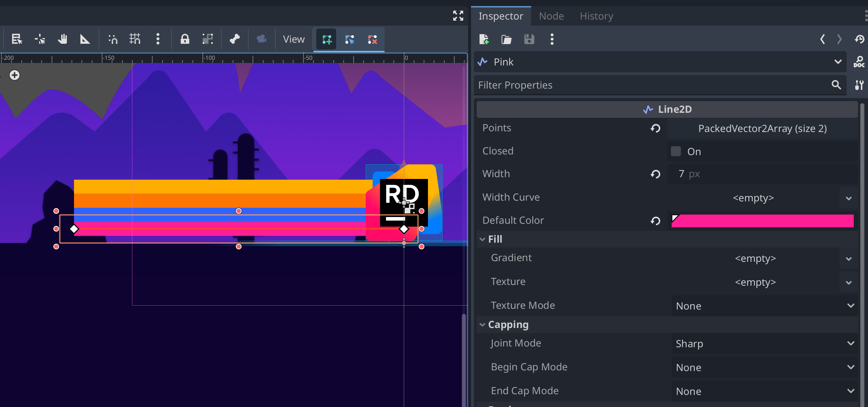868x407 pixels.
Task: Toggle the smart snapping magnet icon
Action: [113, 39]
